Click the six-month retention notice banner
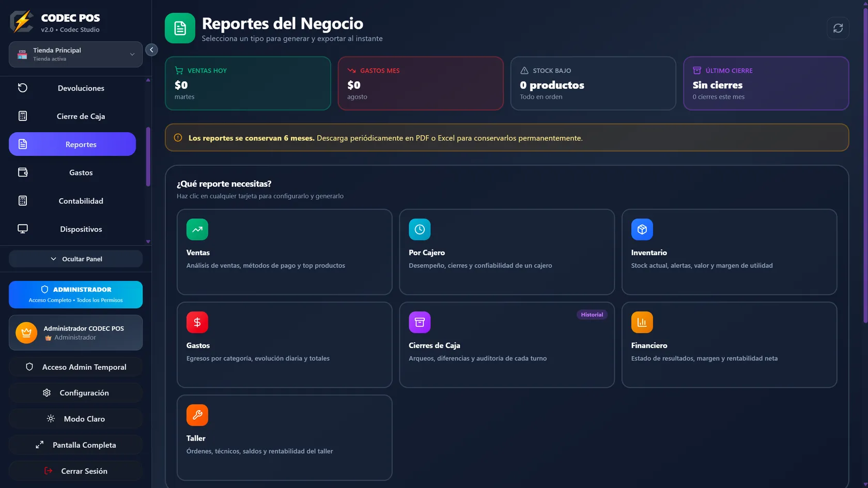868x488 pixels. tap(507, 138)
